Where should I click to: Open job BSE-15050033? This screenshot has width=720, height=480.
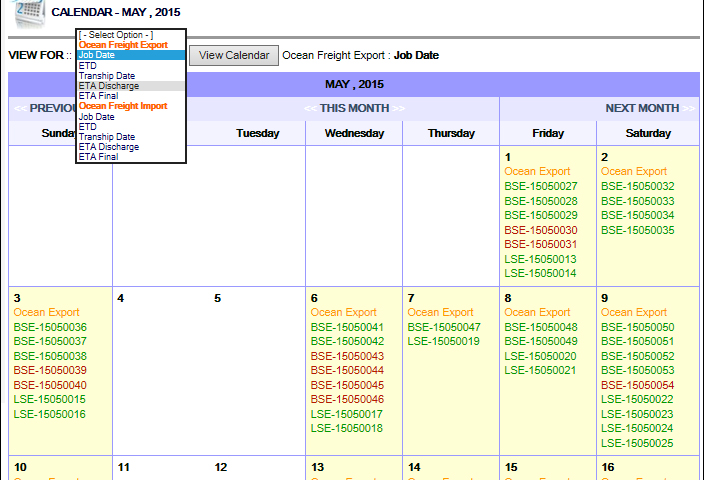[637, 201]
